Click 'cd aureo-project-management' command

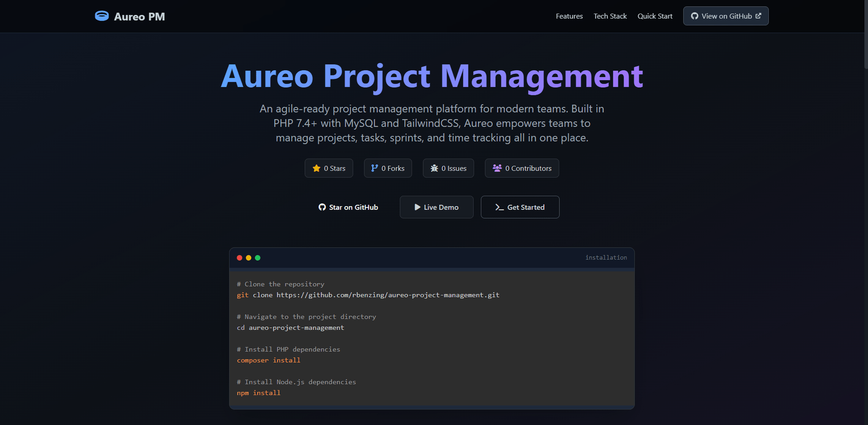pos(290,328)
